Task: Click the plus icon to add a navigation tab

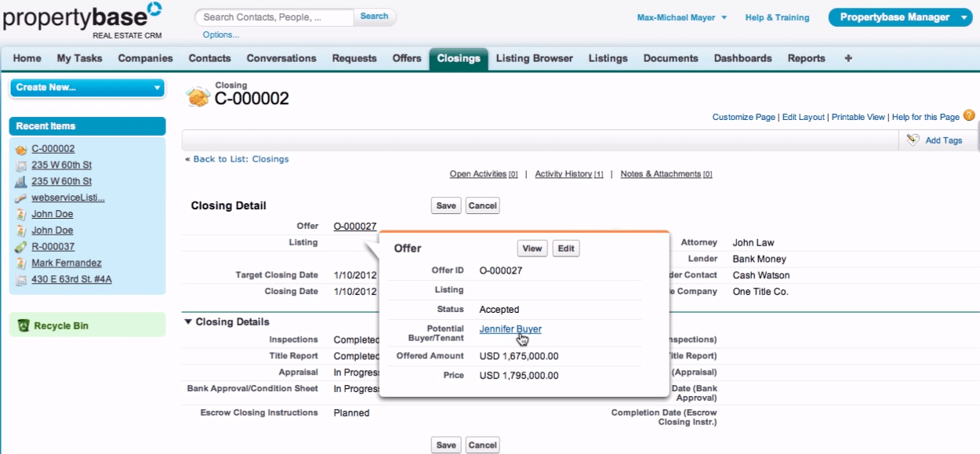Action: tap(848, 58)
